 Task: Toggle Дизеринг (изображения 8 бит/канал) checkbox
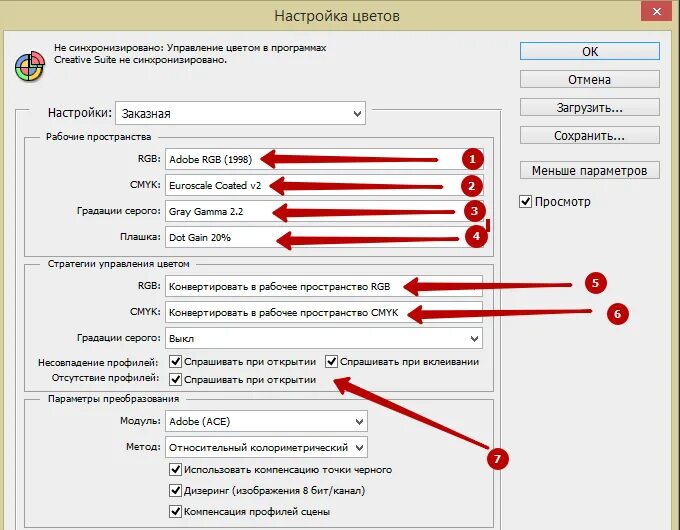tap(175, 490)
